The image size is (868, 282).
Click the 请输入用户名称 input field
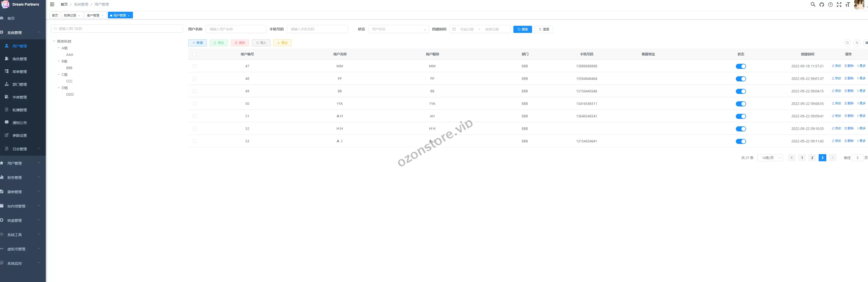click(x=236, y=29)
